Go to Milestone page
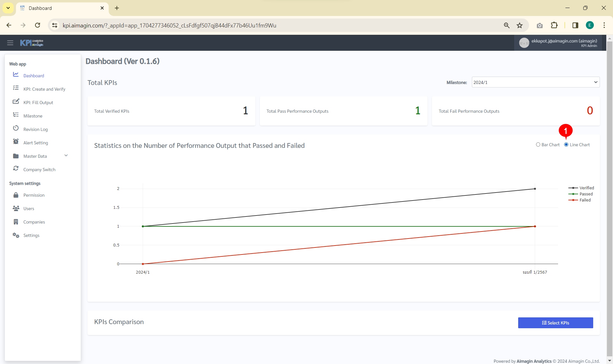613x364 pixels. click(x=33, y=116)
